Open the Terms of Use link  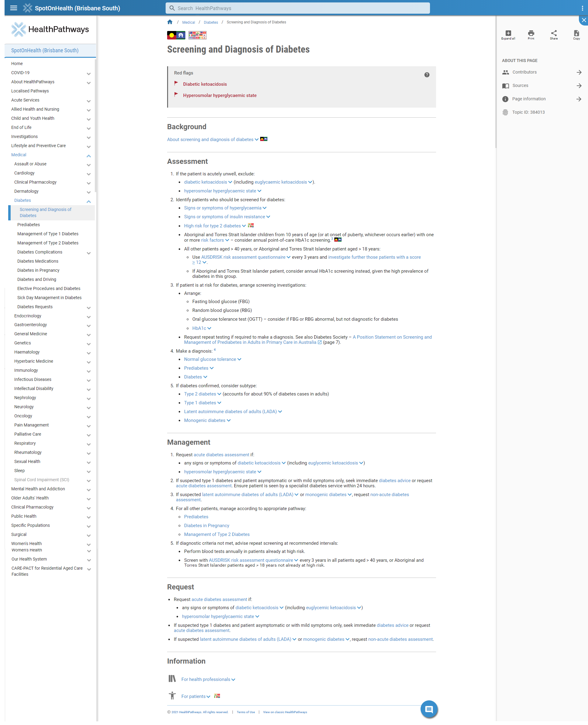[246, 712]
